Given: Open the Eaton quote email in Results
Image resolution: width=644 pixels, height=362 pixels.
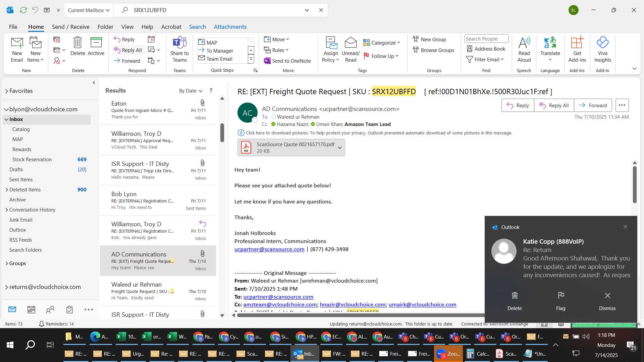Looking at the screenshot, I should tap(158, 110).
